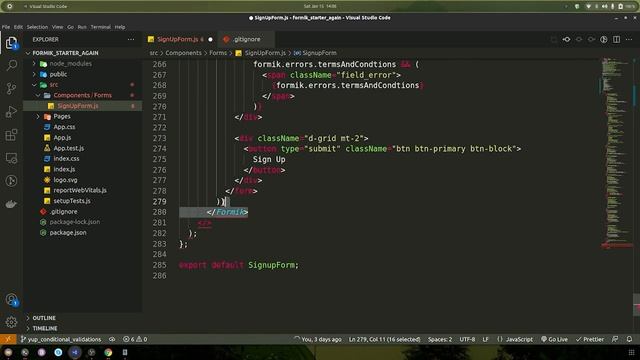This screenshot has width=640, height=360.
Task: Click the remote window indicator
Action: pyautogui.click(x=8, y=339)
